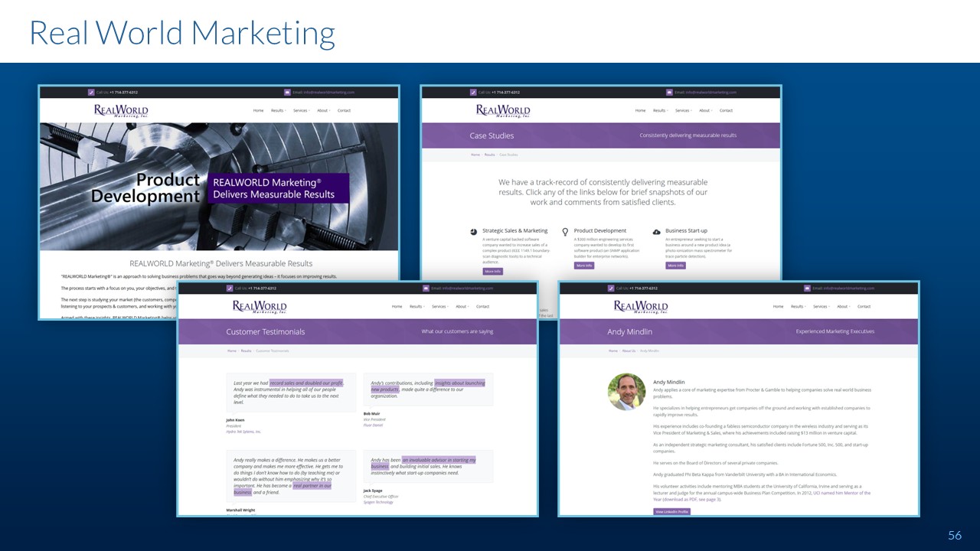The height and width of the screenshot is (551, 980).
Task: Click lightbulb icon next to Product Development case study
Action: [x=565, y=231]
